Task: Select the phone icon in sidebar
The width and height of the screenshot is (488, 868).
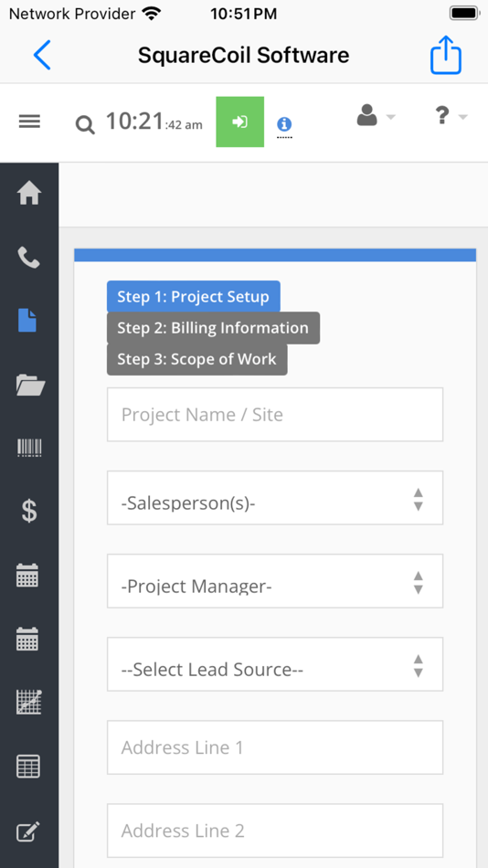Action: pos(29,258)
